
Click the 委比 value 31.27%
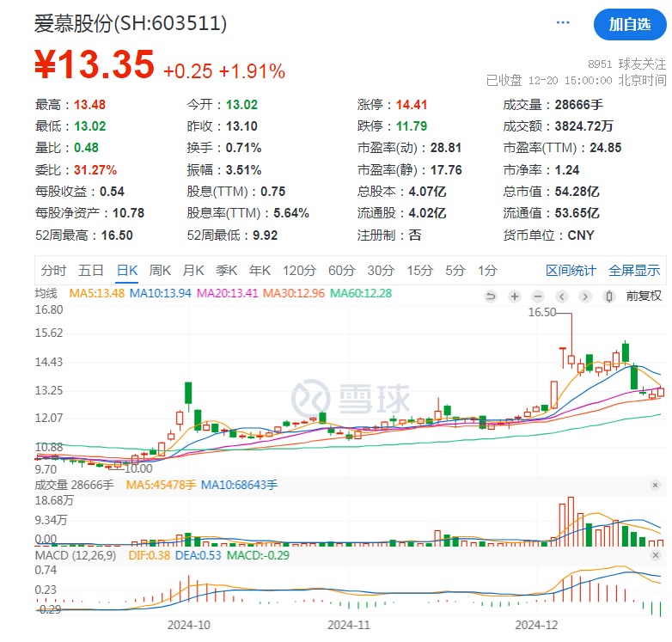[95, 170]
